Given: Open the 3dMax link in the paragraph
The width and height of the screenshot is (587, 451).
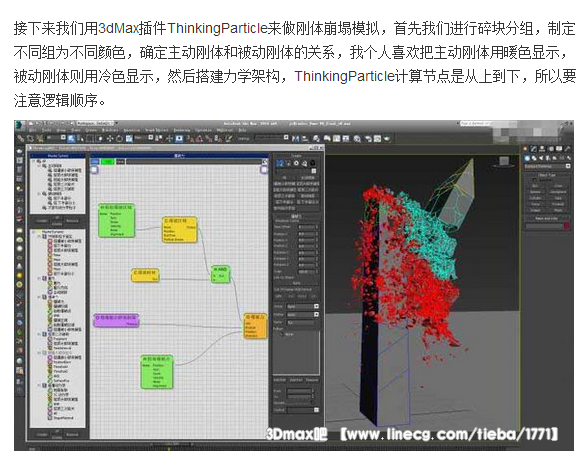Looking at the screenshot, I should coord(118,28).
